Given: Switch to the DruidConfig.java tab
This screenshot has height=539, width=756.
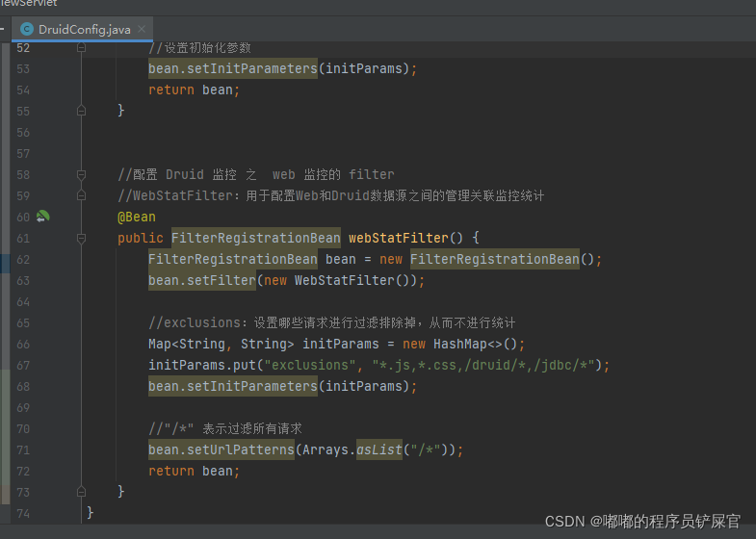Looking at the screenshot, I should [x=82, y=30].
